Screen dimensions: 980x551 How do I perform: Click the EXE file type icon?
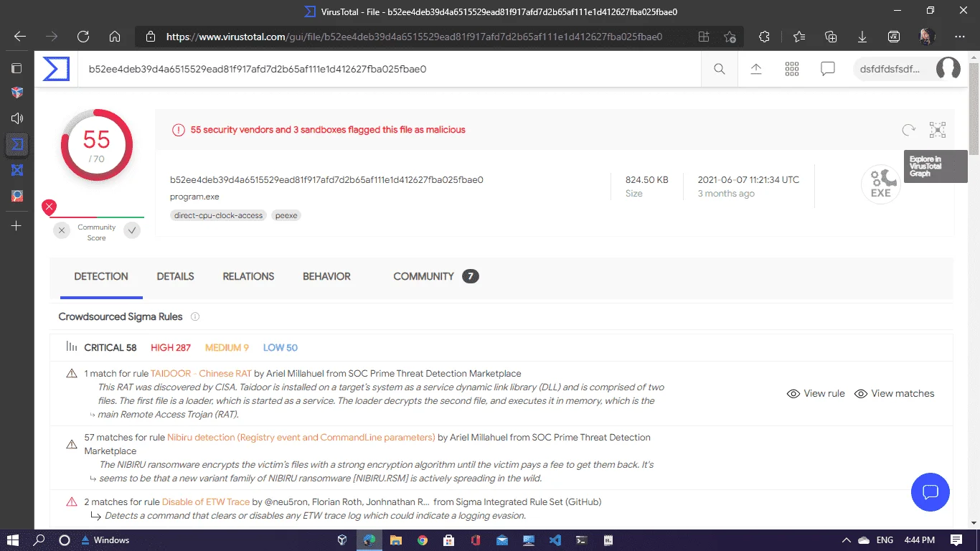[x=881, y=184]
